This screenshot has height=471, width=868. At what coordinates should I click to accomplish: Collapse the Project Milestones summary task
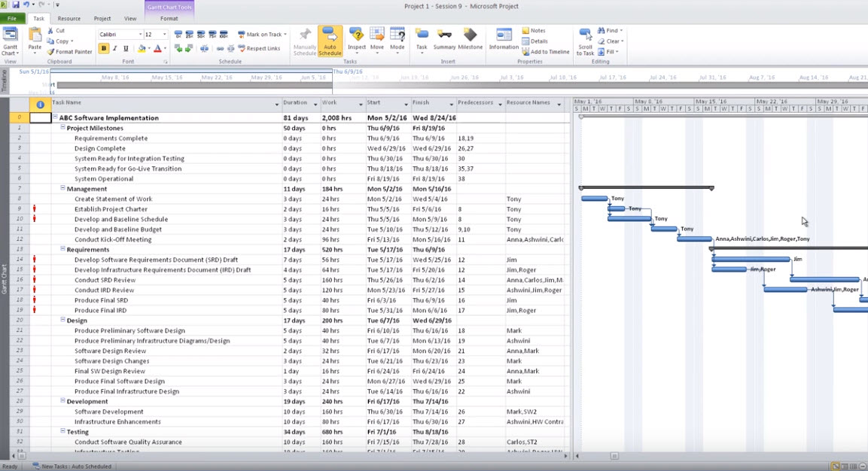coord(63,128)
